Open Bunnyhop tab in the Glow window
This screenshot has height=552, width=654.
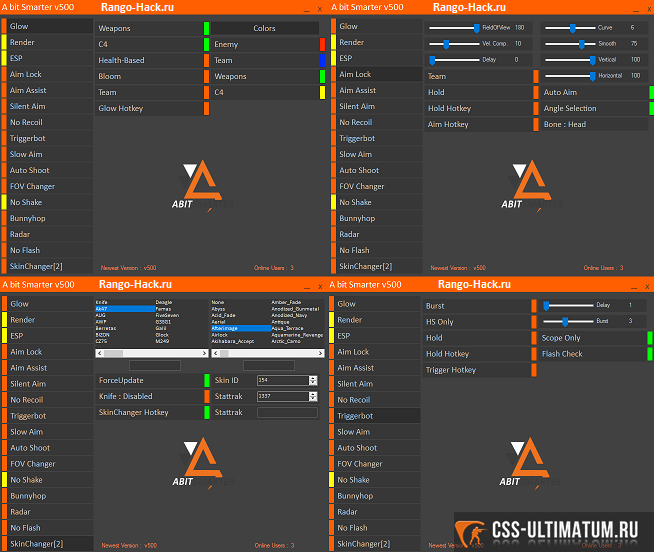pyautogui.click(x=47, y=218)
